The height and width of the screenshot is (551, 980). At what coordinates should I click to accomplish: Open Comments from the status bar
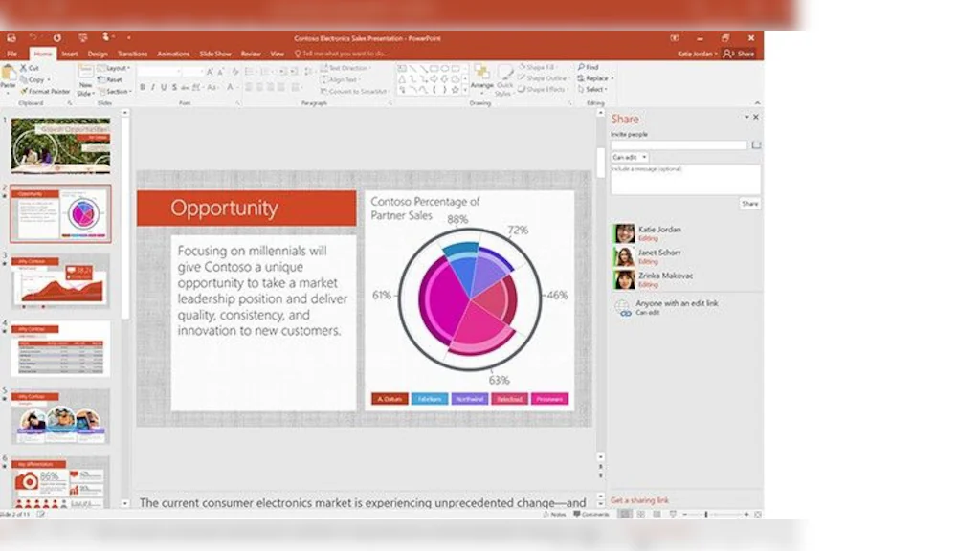click(591, 514)
